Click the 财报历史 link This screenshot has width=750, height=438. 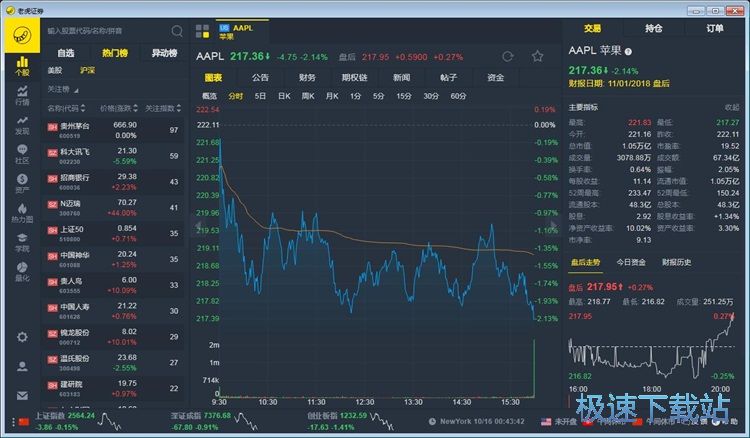point(677,262)
